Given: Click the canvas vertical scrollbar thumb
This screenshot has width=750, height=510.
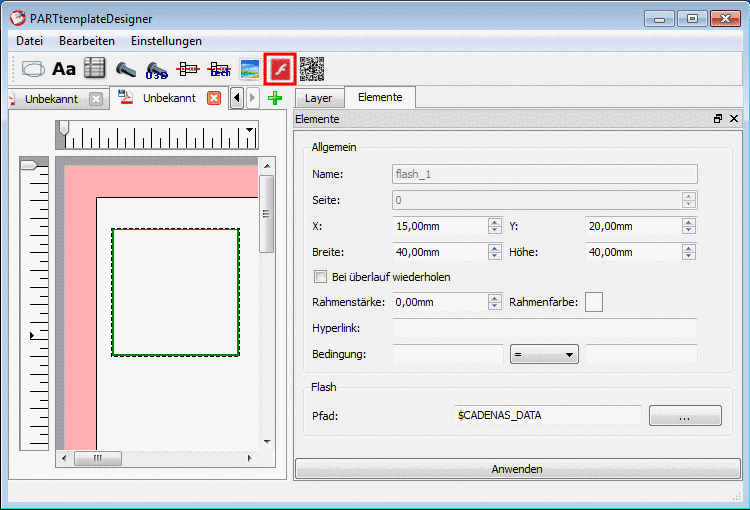Looking at the screenshot, I should click(x=266, y=214).
